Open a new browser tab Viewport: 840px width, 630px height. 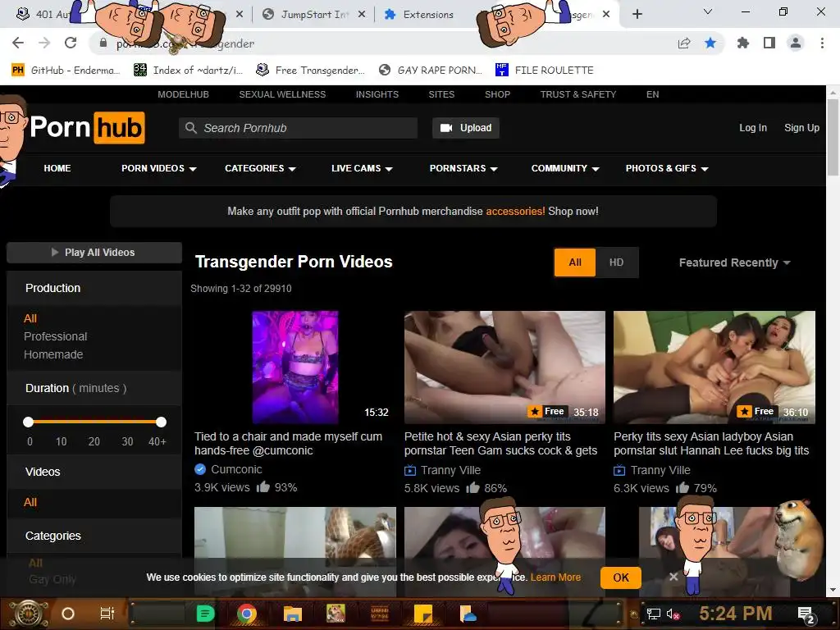[x=637, y=15]
